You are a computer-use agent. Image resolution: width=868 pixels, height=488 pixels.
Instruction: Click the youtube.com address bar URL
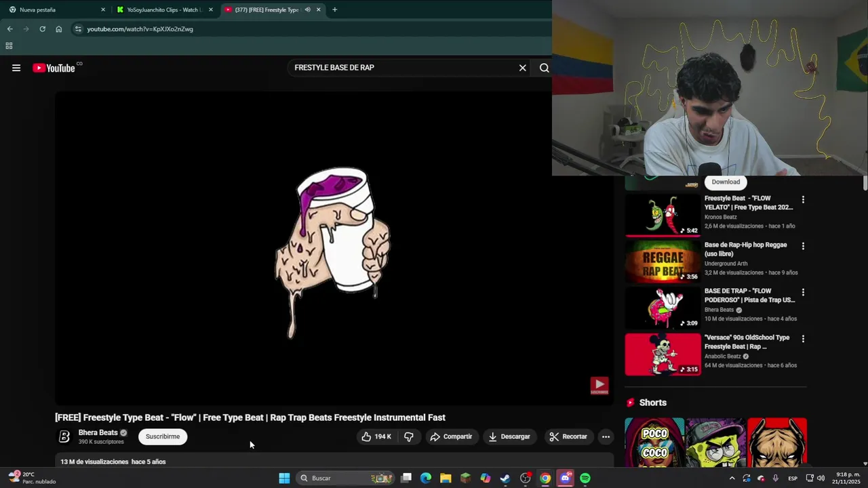coord(140,29)
